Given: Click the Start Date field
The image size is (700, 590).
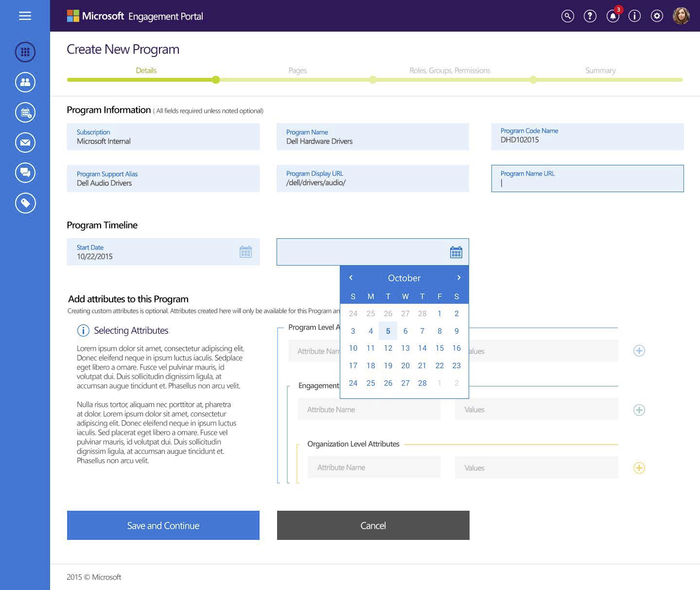Looking at the screenshot, I should 163,252.
